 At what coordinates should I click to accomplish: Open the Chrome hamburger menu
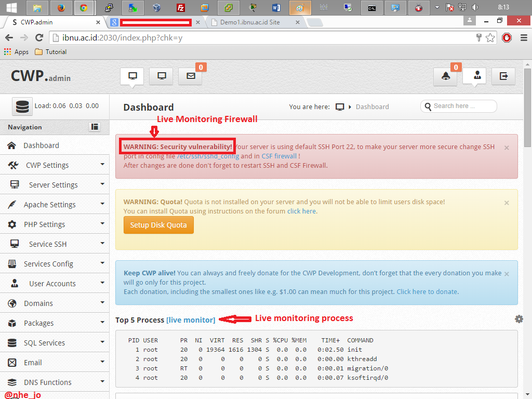click(x=524, y=37)
